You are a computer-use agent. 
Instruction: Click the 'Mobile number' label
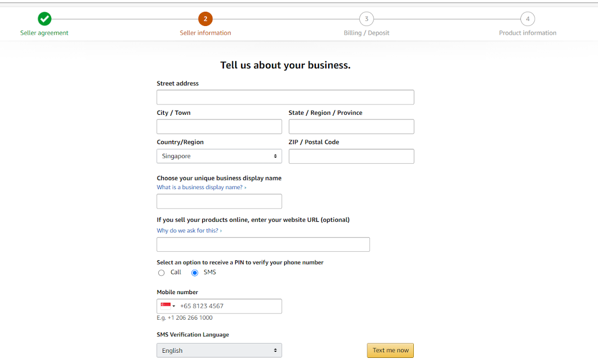coord(178,292)
